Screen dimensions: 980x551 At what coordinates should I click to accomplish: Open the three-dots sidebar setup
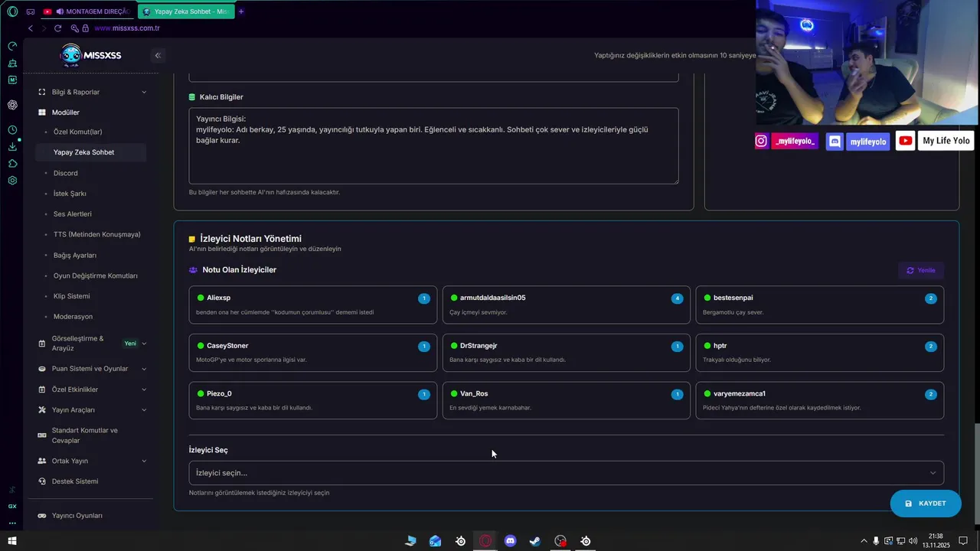click(12, 523)
